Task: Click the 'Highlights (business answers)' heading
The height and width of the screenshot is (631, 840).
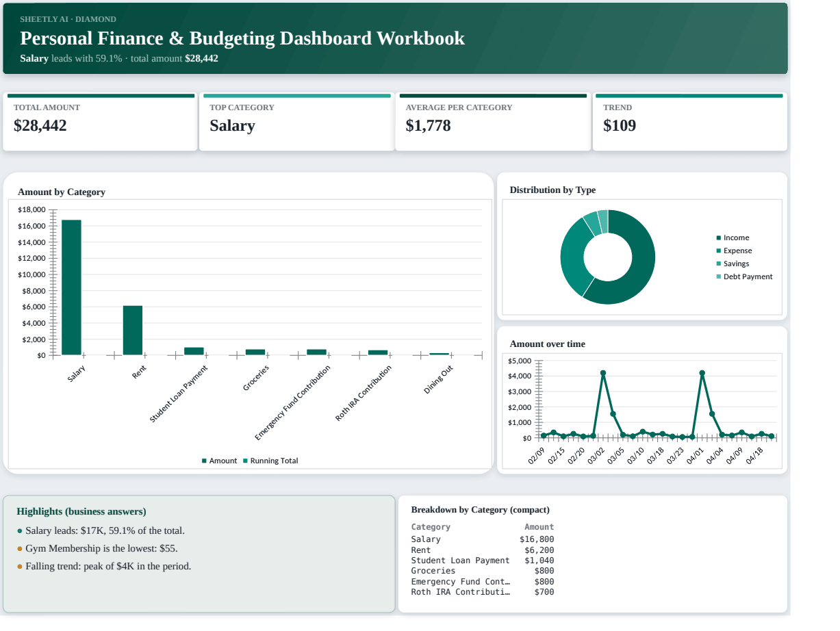Action: (81, 512)
